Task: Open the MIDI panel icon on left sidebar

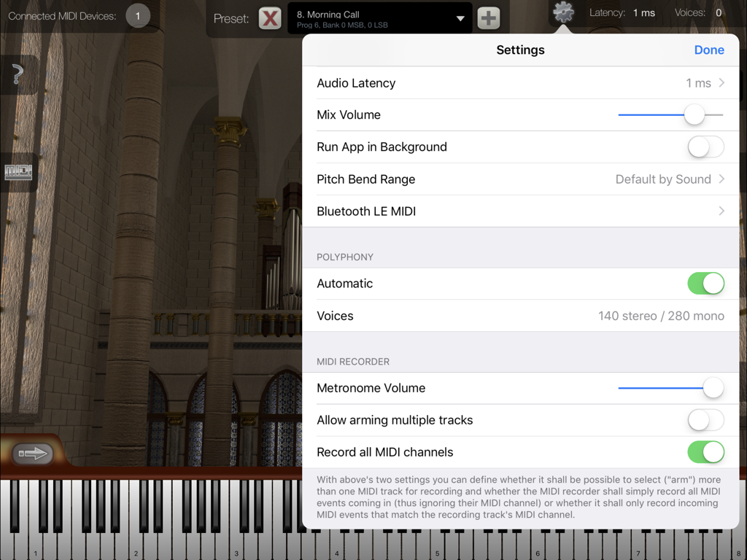Action: tap(16, 172)
